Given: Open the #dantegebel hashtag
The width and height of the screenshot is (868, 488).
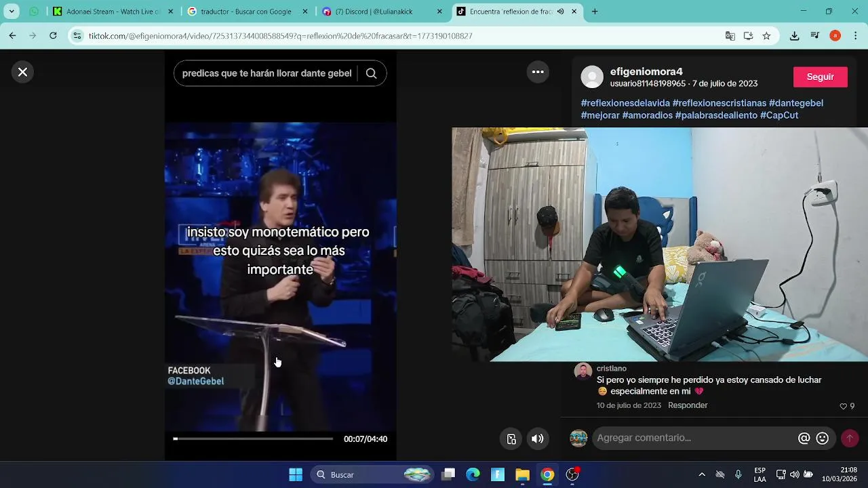Looking at the screenshot, I should 796,103.
